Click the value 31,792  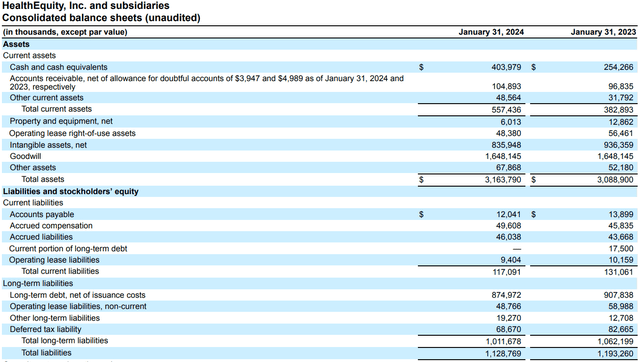[x=621, y=98]
